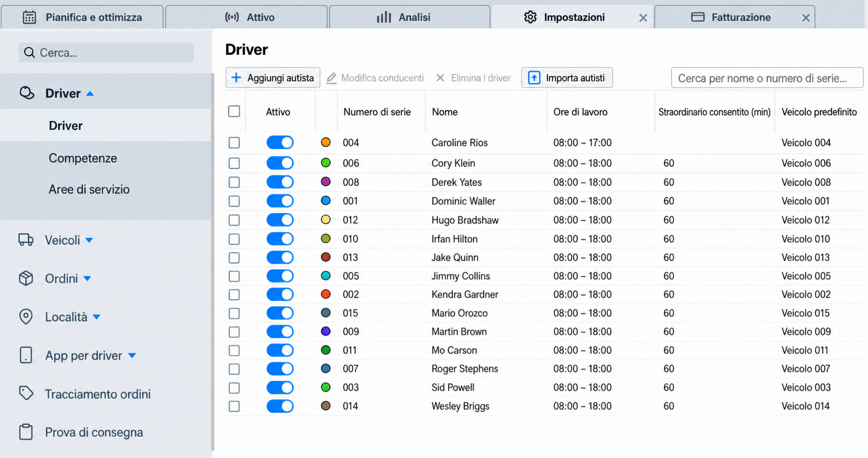Tick the select-all checkbox in table header

point(234,111)
